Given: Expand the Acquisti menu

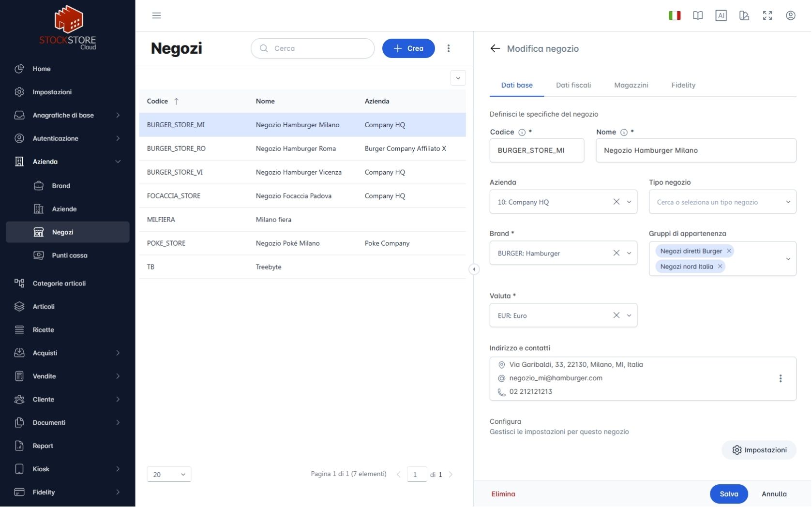Looking at the screenshot, I should click(x=68, y=353).
